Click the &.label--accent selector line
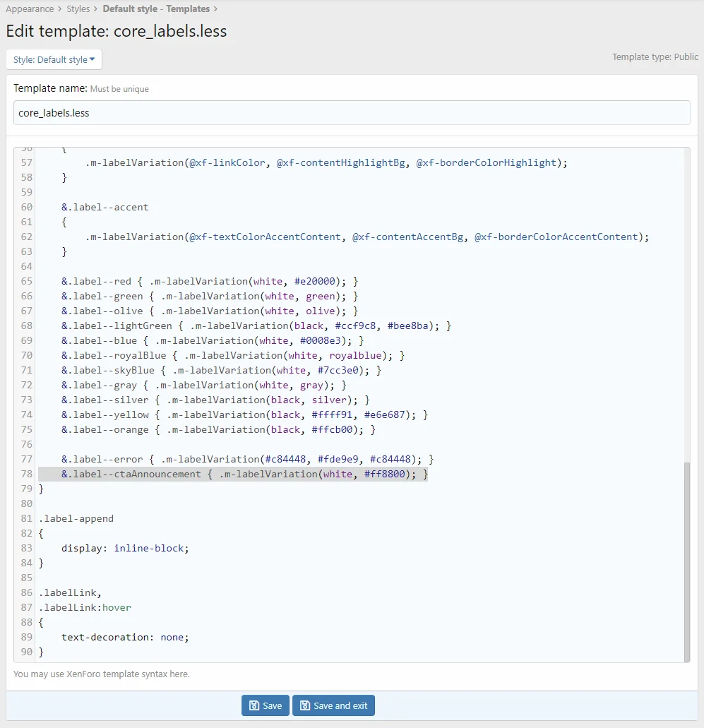This screenshot has width=704, height=728. point(105,208)
